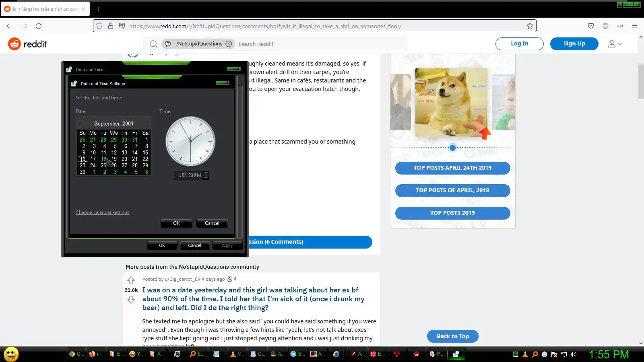This screenshot has width=644, height=362.
Task: Click the smiley Start button
Action: click(x=11, y=354)
